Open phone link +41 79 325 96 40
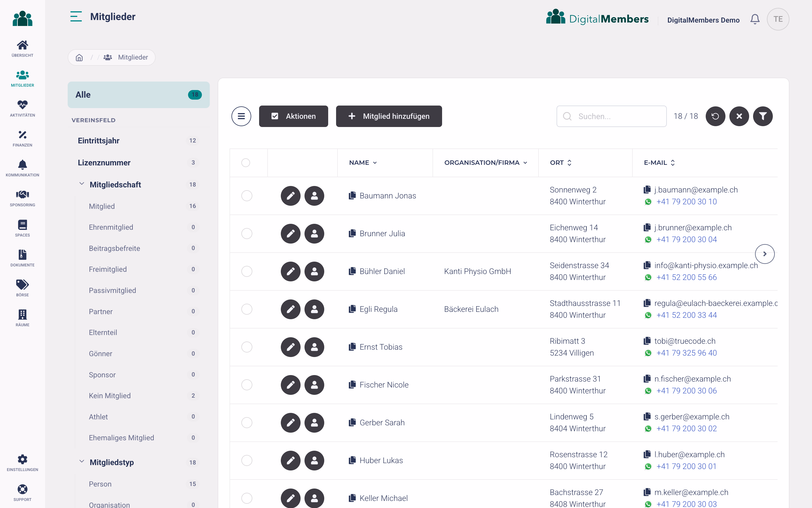This screenshot has width=812, height=508. 686,353
